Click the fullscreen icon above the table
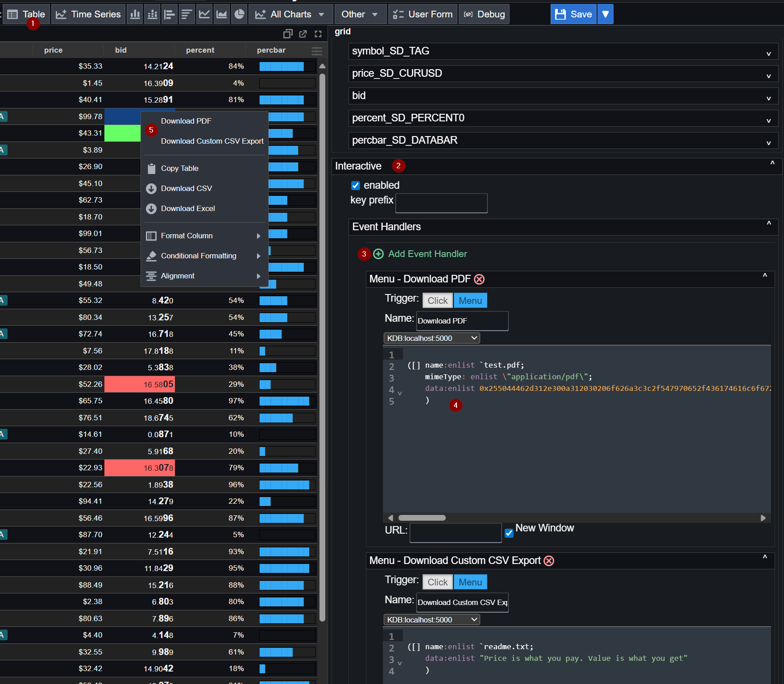This screenshot has height=684, width=784. click(318, 34)
